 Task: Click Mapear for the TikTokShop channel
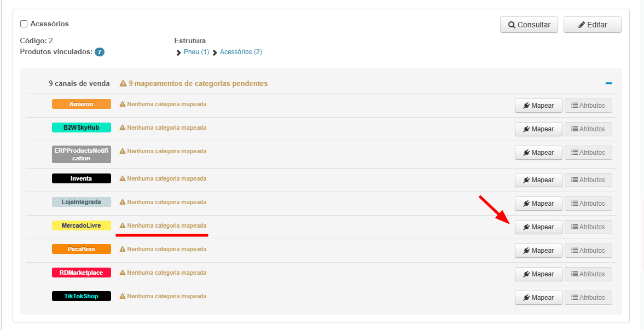(538, 298)
